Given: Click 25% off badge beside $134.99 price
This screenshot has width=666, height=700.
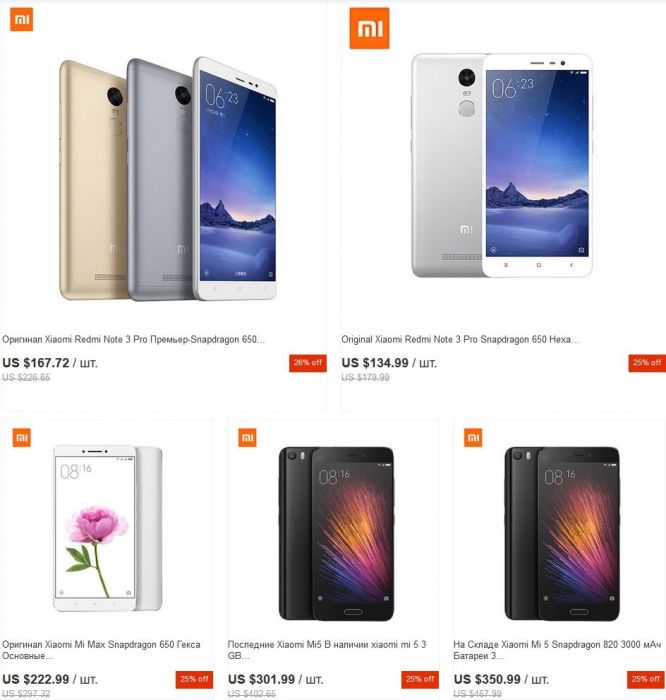Looking at the screenshot, I should pos(647,363).
